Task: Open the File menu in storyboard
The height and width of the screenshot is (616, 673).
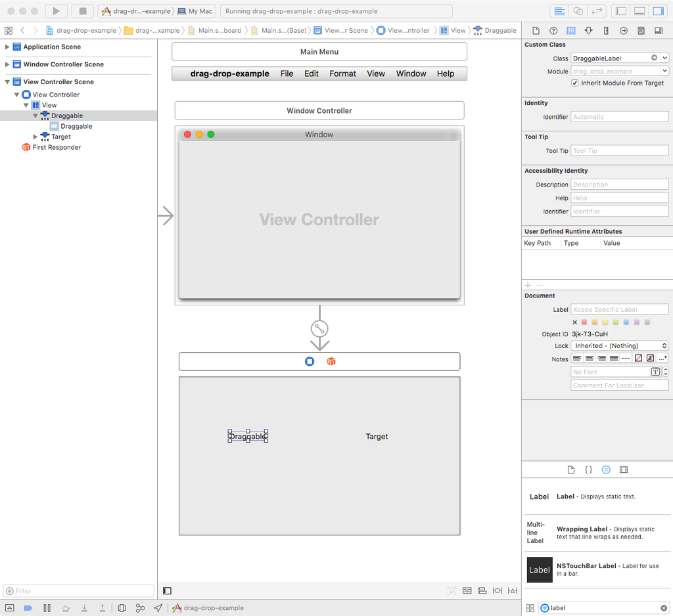Action: 287,74
